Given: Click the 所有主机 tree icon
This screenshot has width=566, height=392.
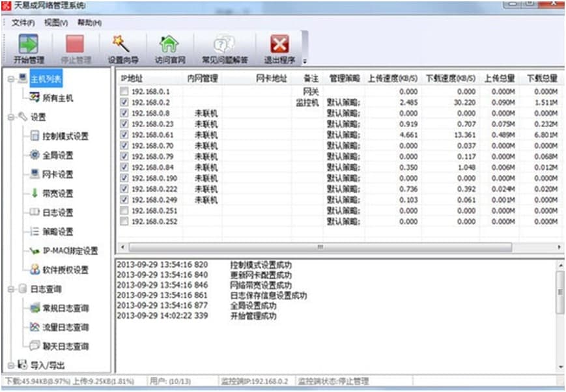Looking at the screenshot, I should [35, 97].
